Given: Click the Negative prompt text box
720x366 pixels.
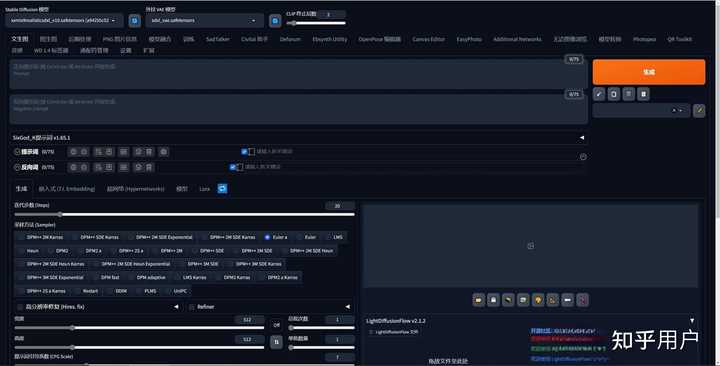Looking at the screenshot, I should [298, 109].
